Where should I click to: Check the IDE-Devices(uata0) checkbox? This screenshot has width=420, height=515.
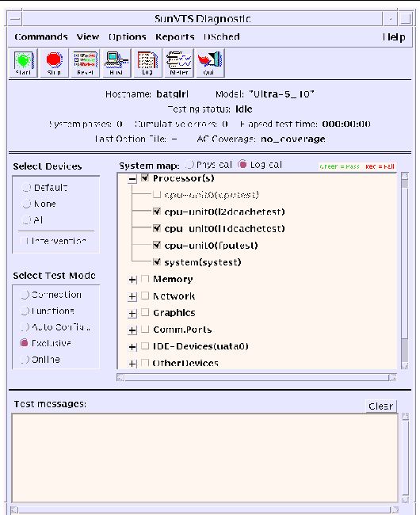[145, 346]
